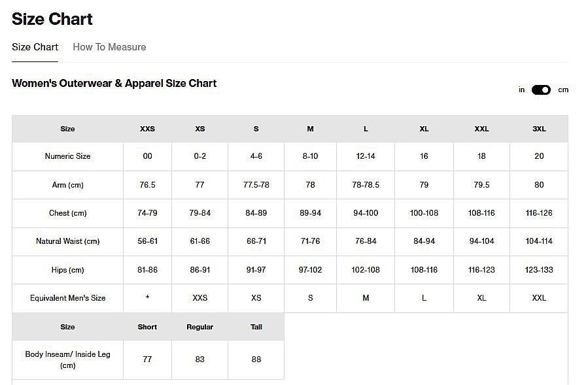Click the XL chest value 100-108
Viewport: 588px width, 385px height.
[x=424, y=213]
